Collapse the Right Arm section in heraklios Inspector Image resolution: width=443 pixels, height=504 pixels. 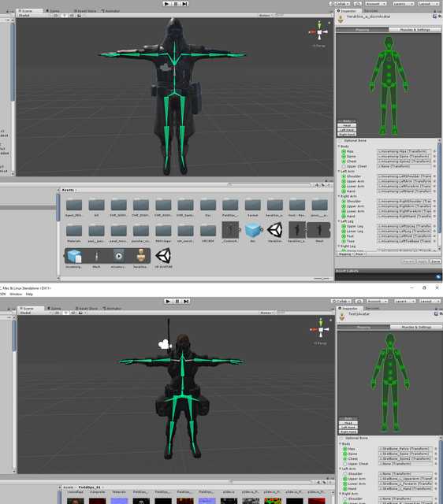click(339, 196)
